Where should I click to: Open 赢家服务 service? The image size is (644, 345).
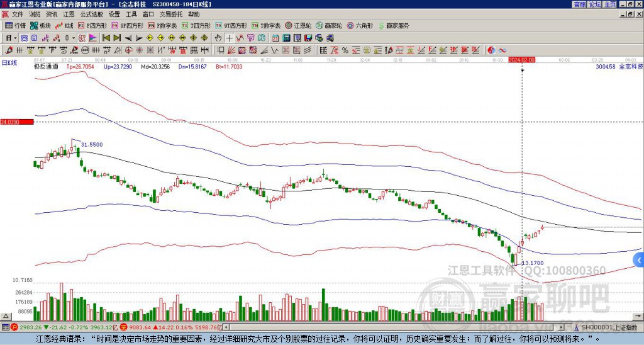pyautogui.click(x=394, y=25)
